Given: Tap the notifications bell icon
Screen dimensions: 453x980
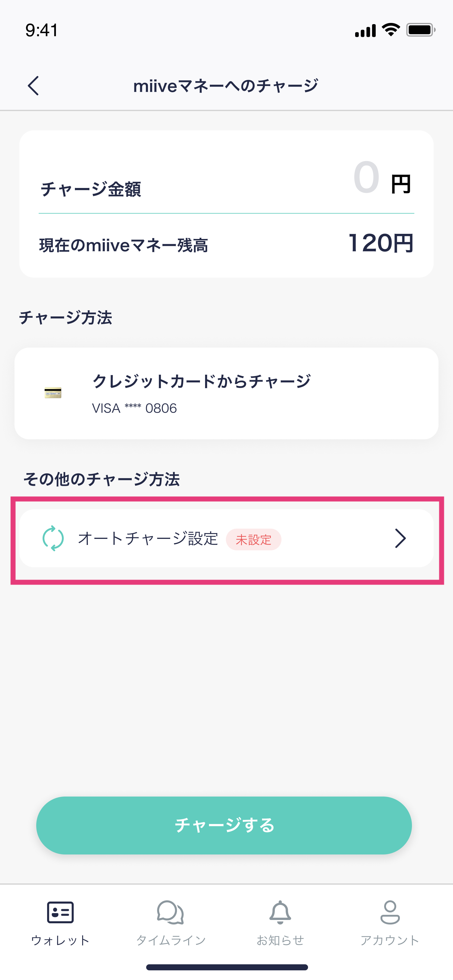Looking at the screenshot, I should (x=280, y=912).
